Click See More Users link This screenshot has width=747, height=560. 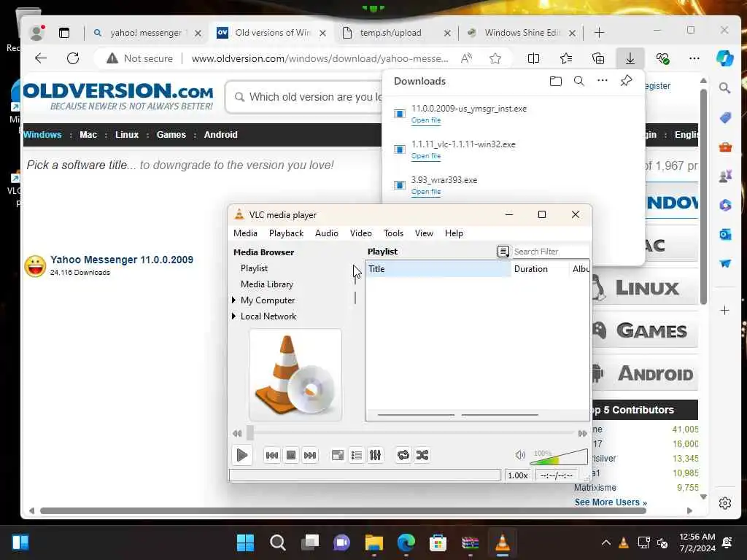click(611, 502)
